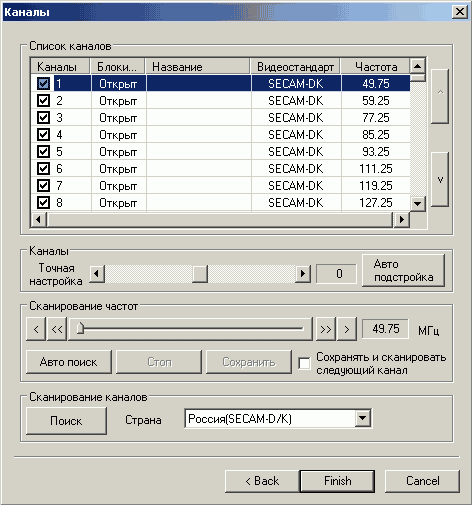472x505 pixels.
Task: Select frequency cell 127.25
Action: pos(376,202)
